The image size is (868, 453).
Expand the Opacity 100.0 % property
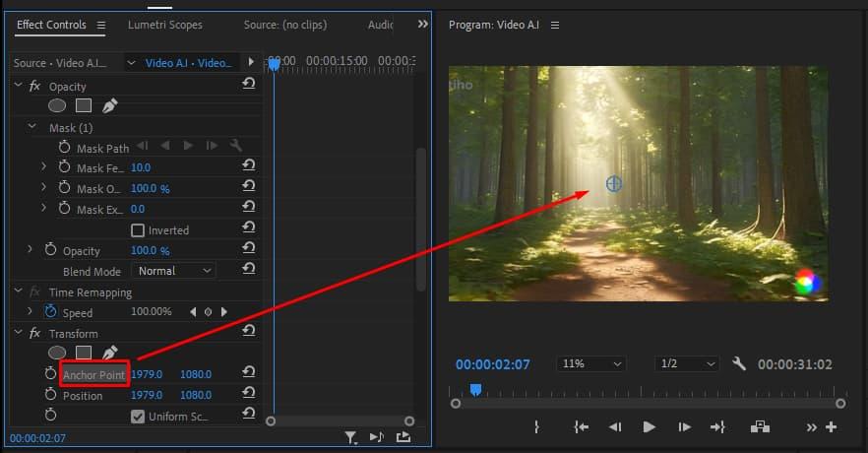tap(30, 250)
